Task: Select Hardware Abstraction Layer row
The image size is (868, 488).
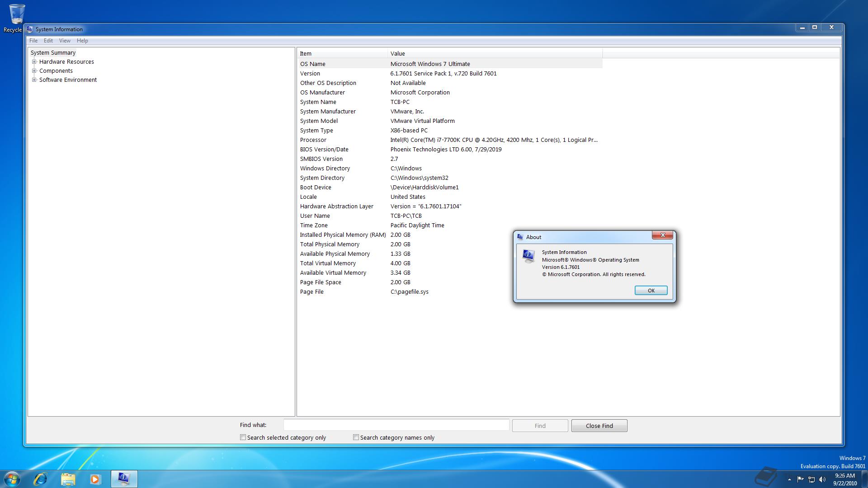Action: click(450, 206)
